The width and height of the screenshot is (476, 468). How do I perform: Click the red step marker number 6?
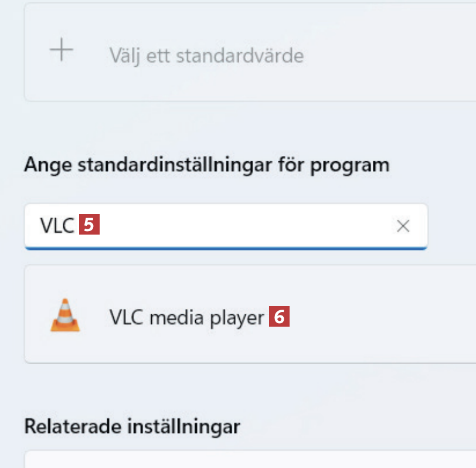click(280, 317)
